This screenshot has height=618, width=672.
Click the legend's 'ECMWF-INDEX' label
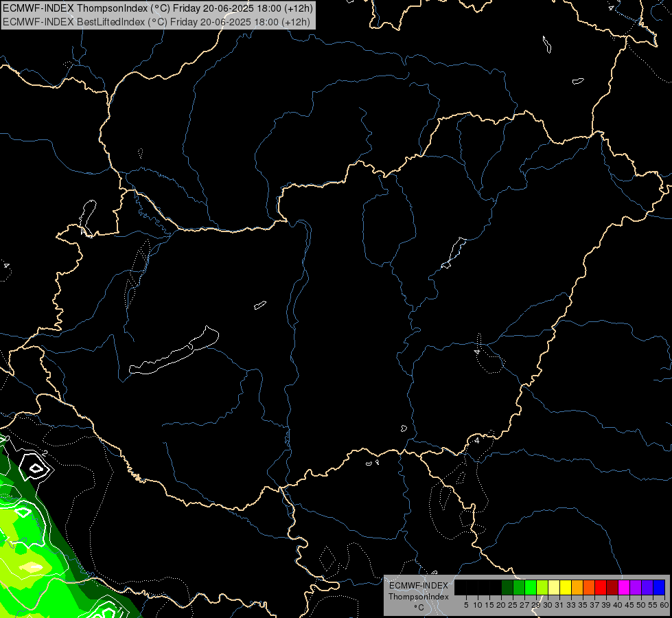418,586
